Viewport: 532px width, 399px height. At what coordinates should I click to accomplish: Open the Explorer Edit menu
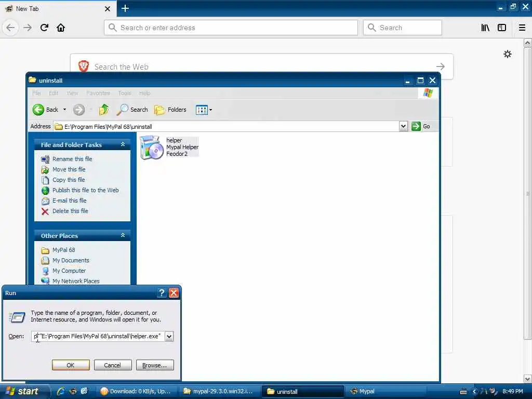54,93
